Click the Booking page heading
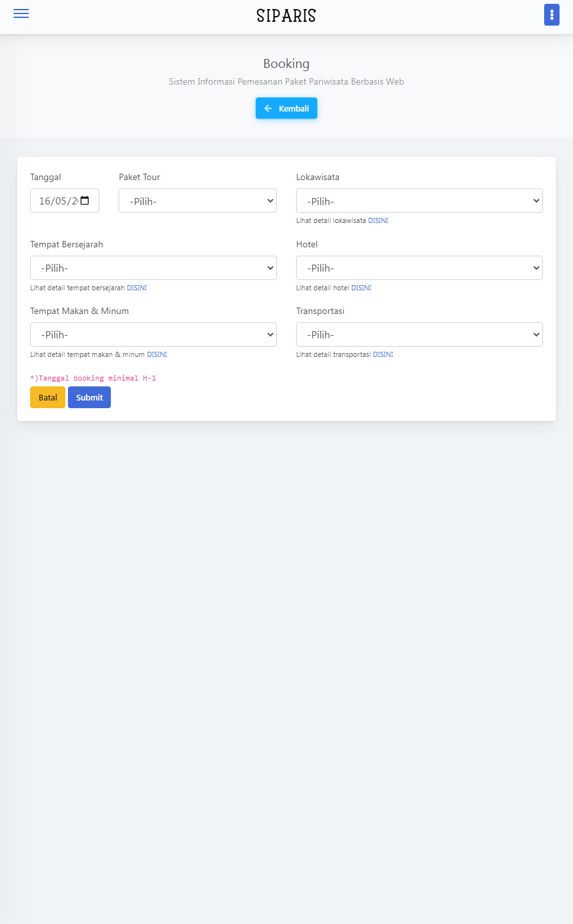Screen dimensions: 573x924 pyautogui.click(x=286, y=63)
